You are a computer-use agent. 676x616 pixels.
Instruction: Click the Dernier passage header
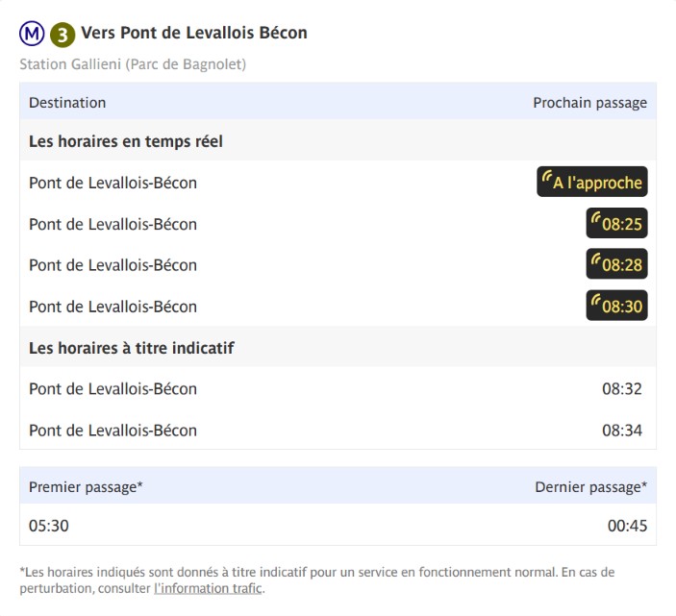click(591, 487)
